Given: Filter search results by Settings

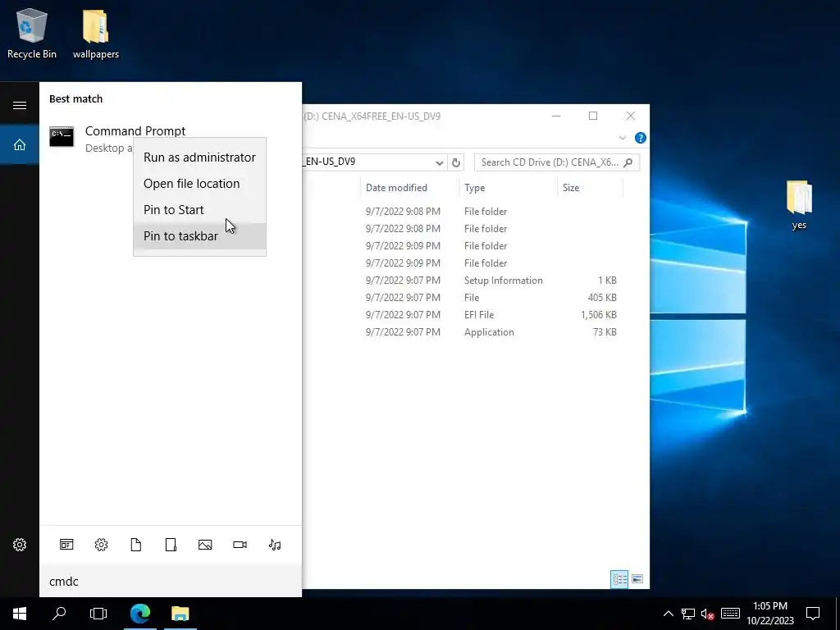Looking at the screenshot, I should (101, 545).
